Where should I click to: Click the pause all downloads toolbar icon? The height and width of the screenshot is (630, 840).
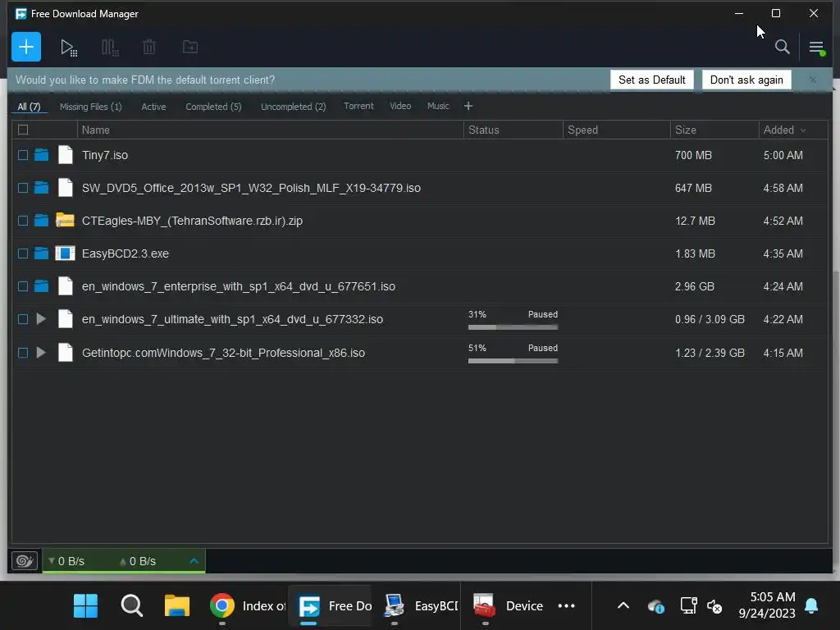point(110,48)
